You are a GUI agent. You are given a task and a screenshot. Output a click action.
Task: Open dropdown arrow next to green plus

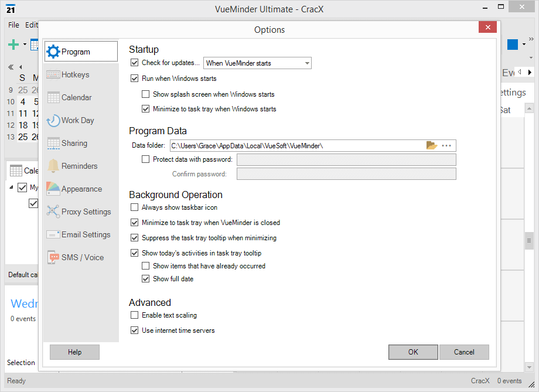(x=25, y=45)
